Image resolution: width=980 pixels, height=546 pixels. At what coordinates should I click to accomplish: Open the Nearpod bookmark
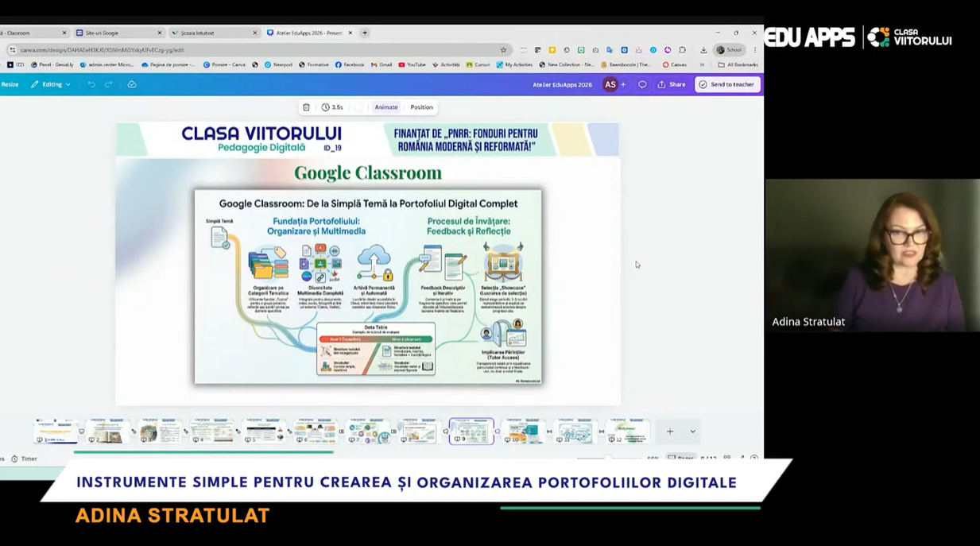coord(278,65)
